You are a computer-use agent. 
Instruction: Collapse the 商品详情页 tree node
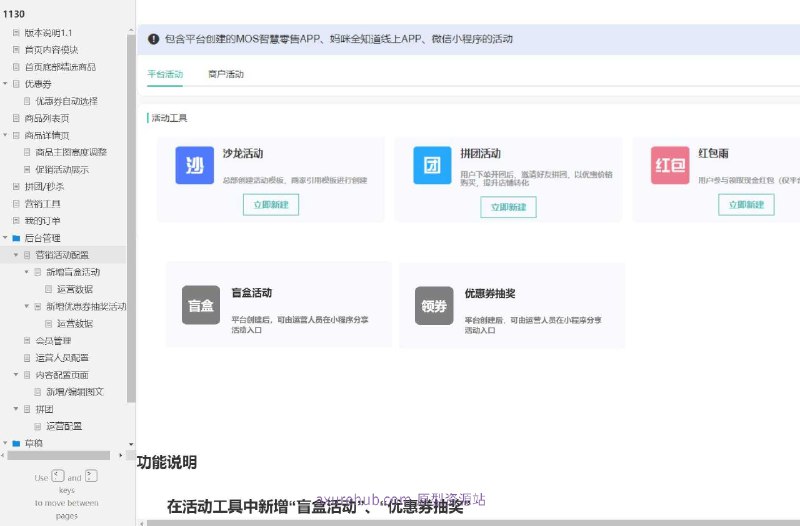5,135
